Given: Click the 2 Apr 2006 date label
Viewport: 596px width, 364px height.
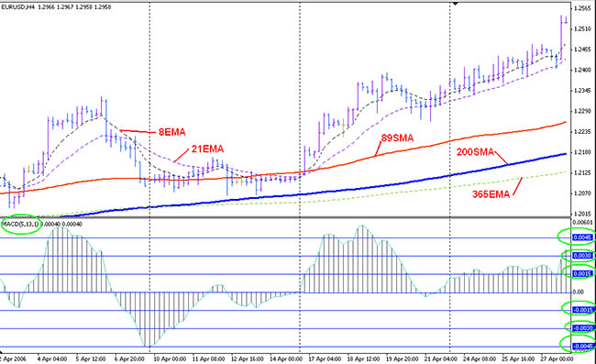Looking at the screenshot, I should coord(14,358).
